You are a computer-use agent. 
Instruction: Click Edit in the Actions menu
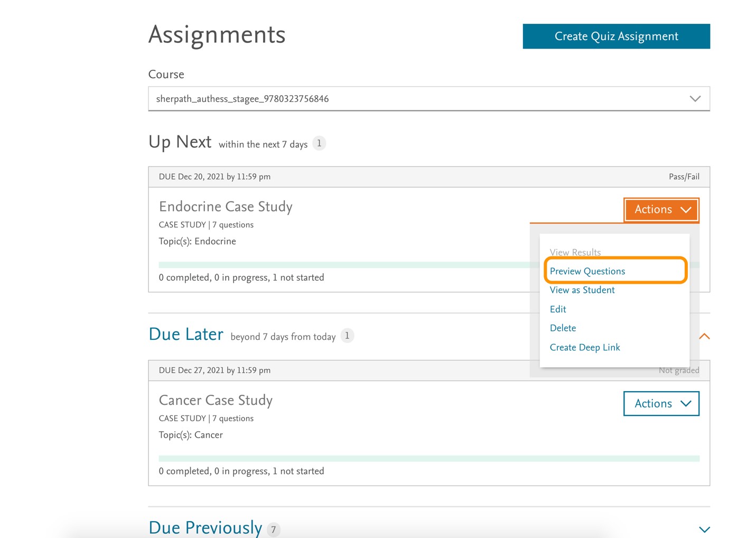[x=557, y=309]
